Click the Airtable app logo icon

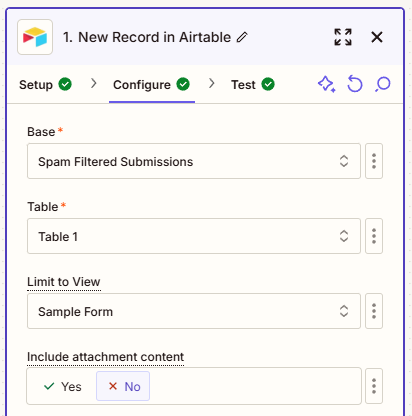tap(35, 37)
